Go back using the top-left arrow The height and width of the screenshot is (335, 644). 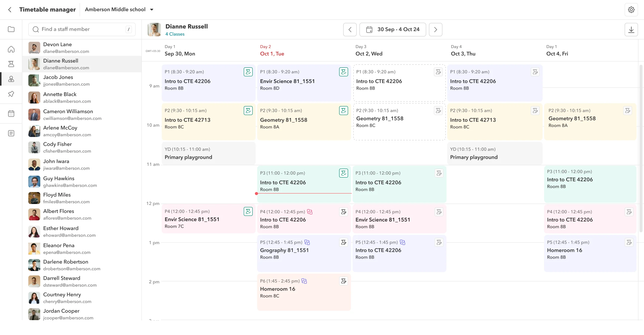(x=10, y=9)
